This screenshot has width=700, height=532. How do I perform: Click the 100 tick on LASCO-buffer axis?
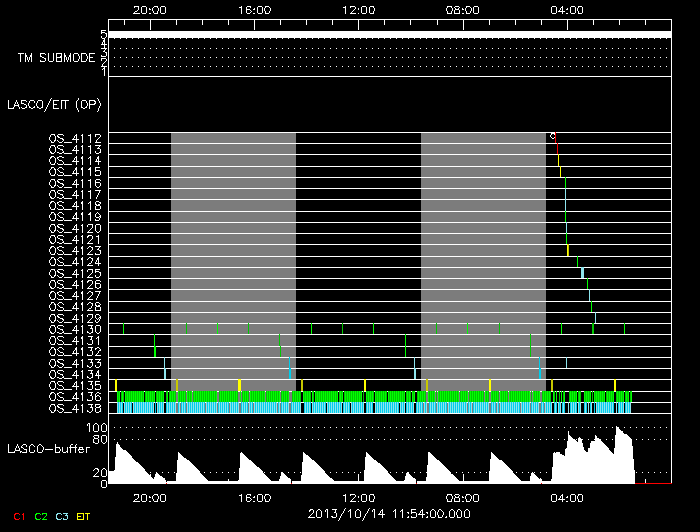[x=96, y=428]
